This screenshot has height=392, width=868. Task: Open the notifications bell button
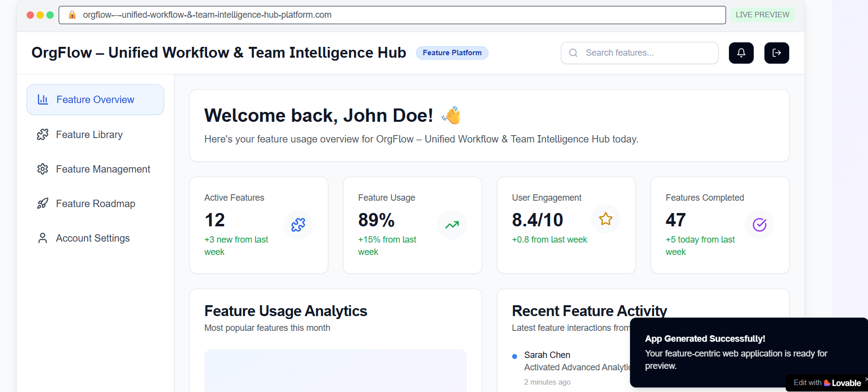(741, 53)
